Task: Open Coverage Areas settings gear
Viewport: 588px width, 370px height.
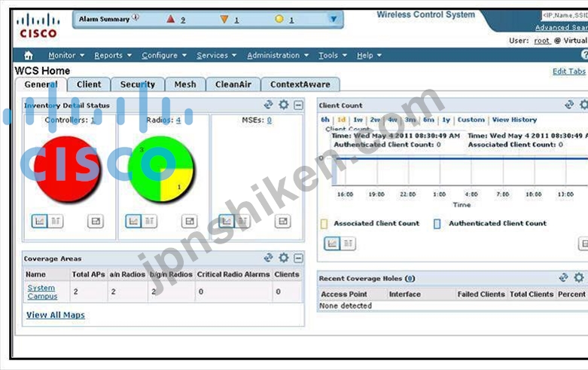Action: (284, 258)
